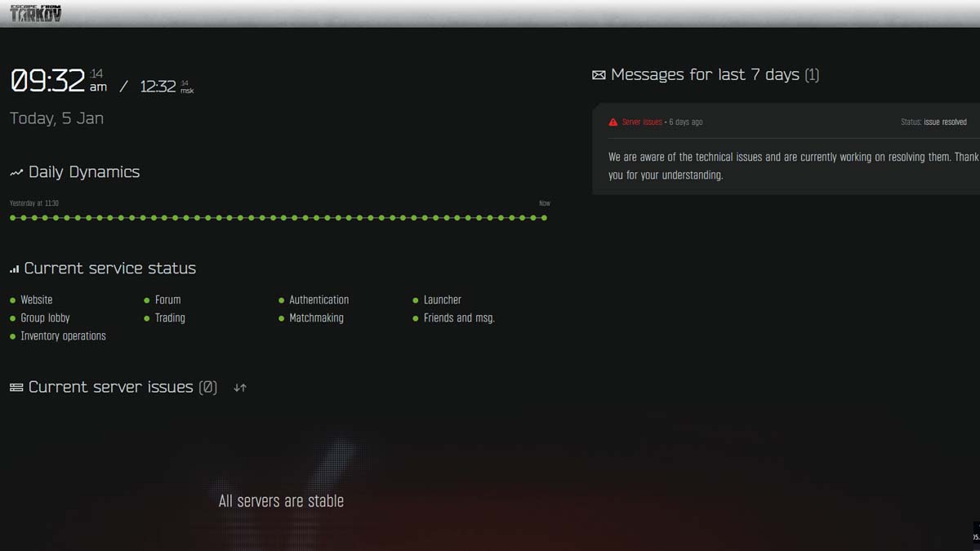The image size is (980, 551).
Task: Select the Current service status header
Action: tap(110, 268)
